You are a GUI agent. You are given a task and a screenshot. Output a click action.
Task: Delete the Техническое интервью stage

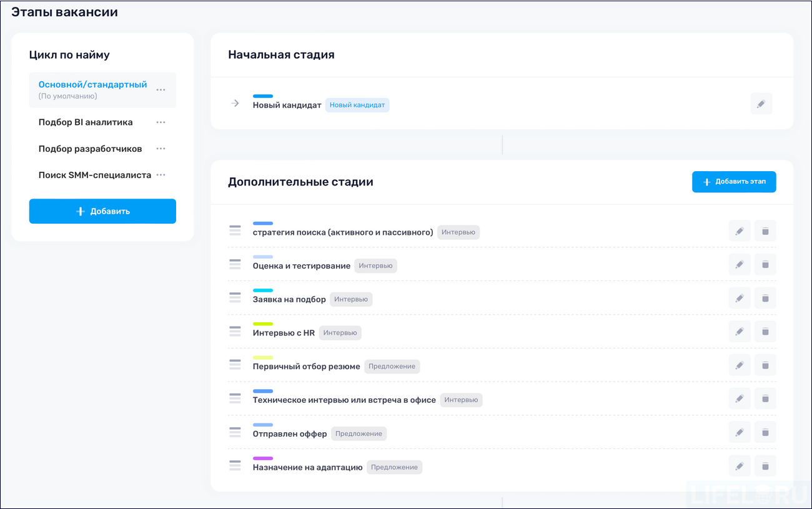[765, 398]
